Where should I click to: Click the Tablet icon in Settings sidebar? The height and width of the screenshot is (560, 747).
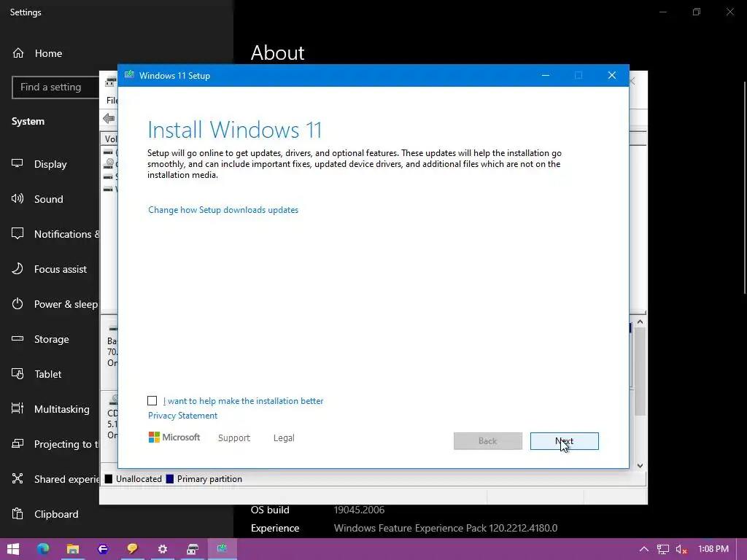(x=18, y=374)
